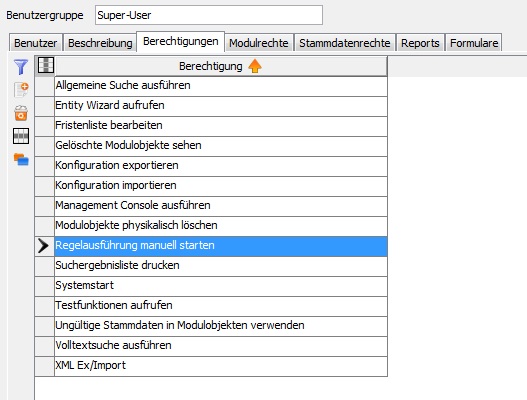Image resolution: width=527 pixels, height=400 pixels.
Task: Open the filter funnel icon
Action: coord(21,67)
